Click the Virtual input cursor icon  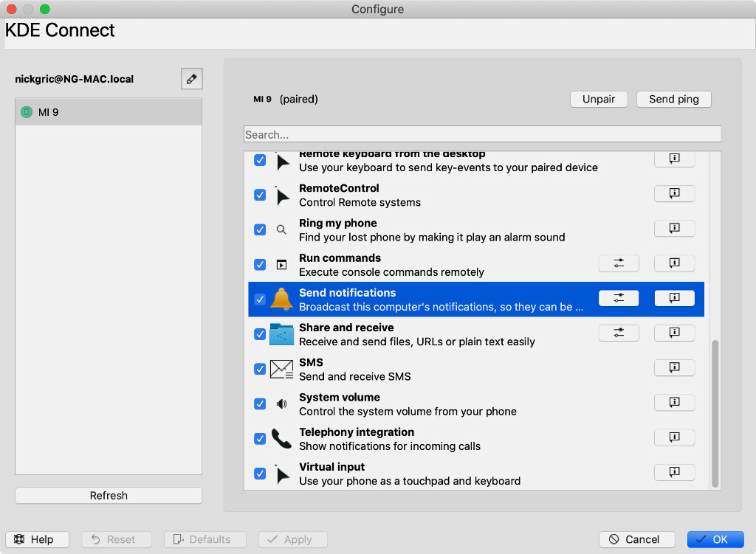click(282, 474)
